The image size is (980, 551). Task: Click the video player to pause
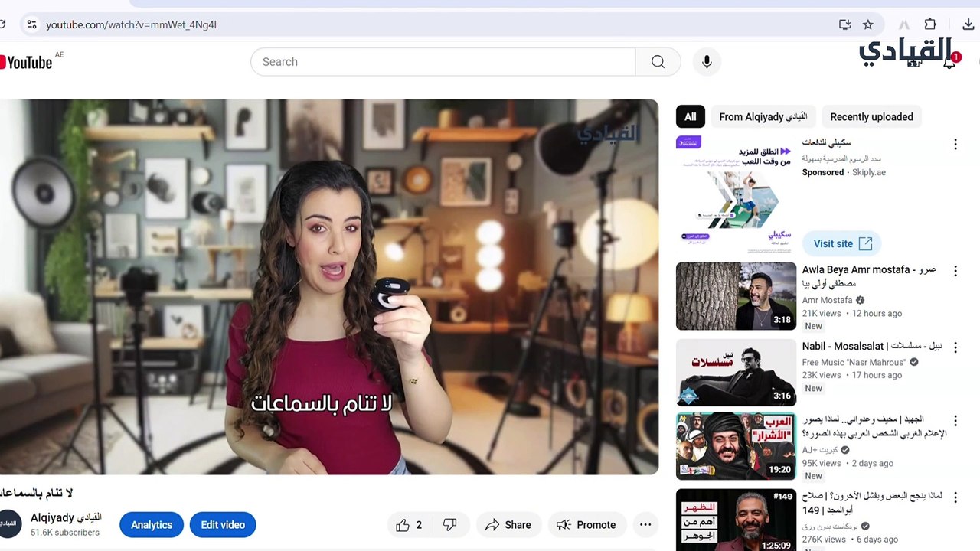[x=329, y=287]
